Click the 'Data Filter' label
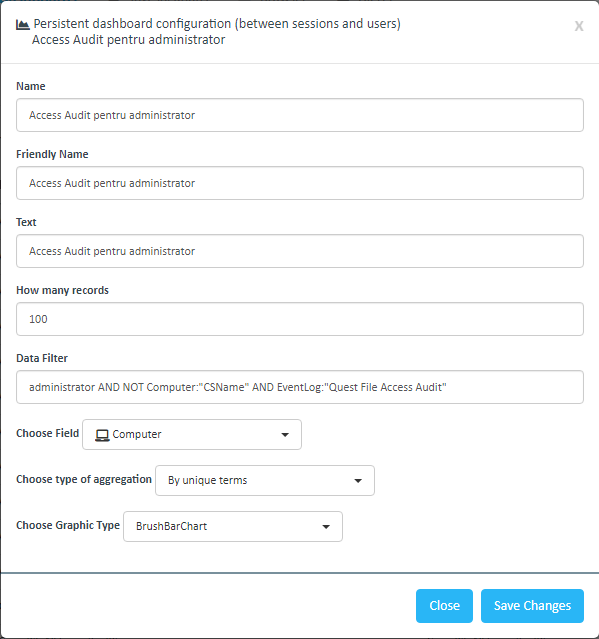The height and width of the screenshot is (639, 599). tap(42, 358)
